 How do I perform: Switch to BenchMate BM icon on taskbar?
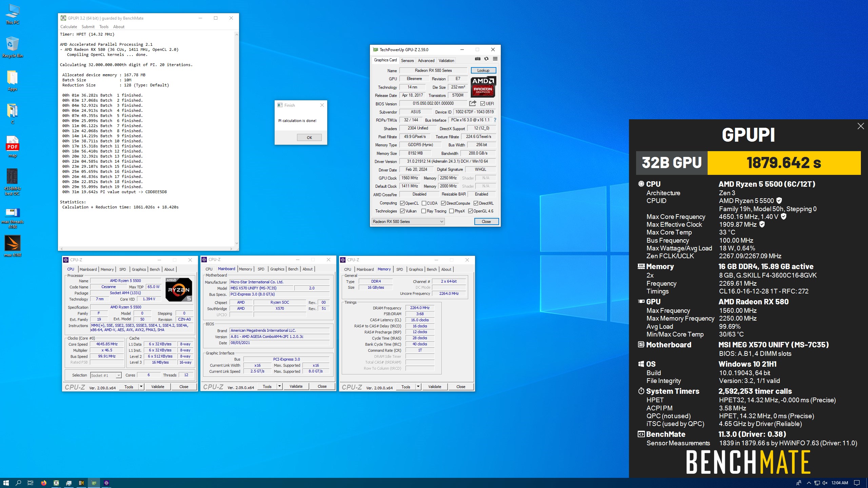(x=81, y=483)
